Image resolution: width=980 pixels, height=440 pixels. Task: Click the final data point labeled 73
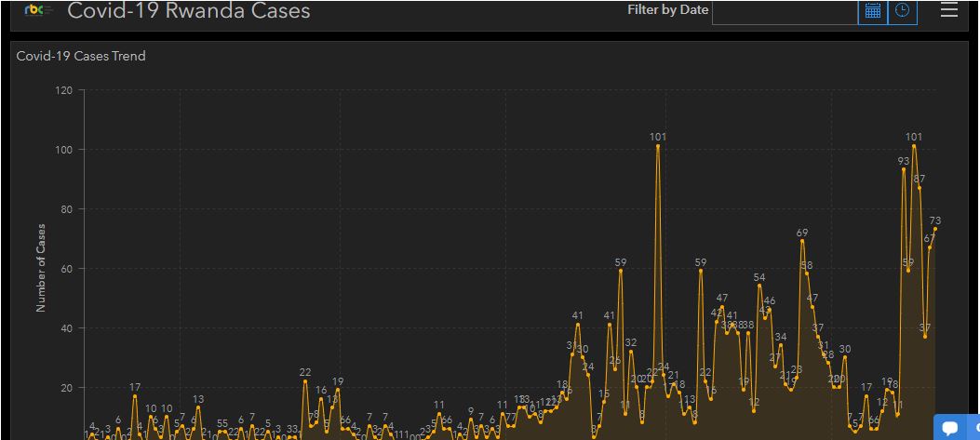tap(935, 229)
